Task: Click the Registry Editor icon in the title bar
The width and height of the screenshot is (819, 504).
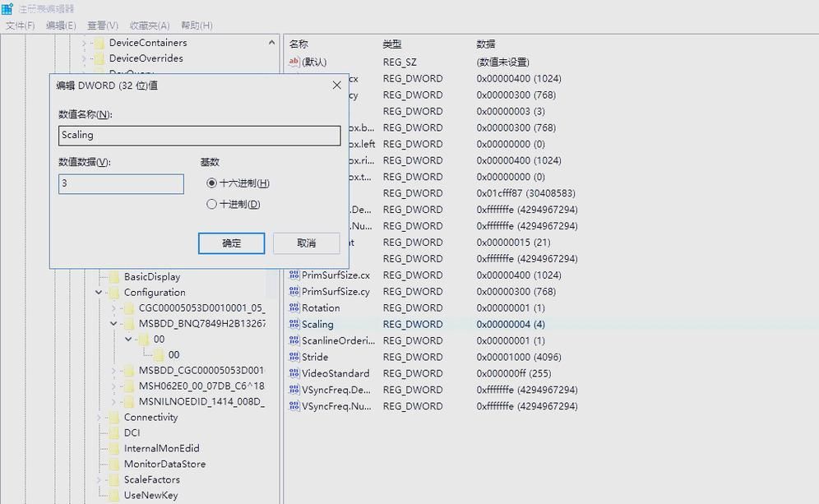Action: (x=7, y=7)
